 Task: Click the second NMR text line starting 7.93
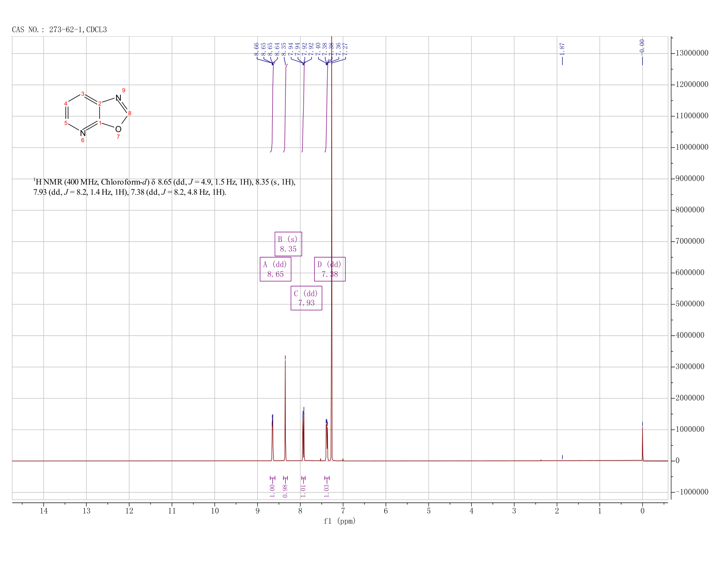[130, 193]
